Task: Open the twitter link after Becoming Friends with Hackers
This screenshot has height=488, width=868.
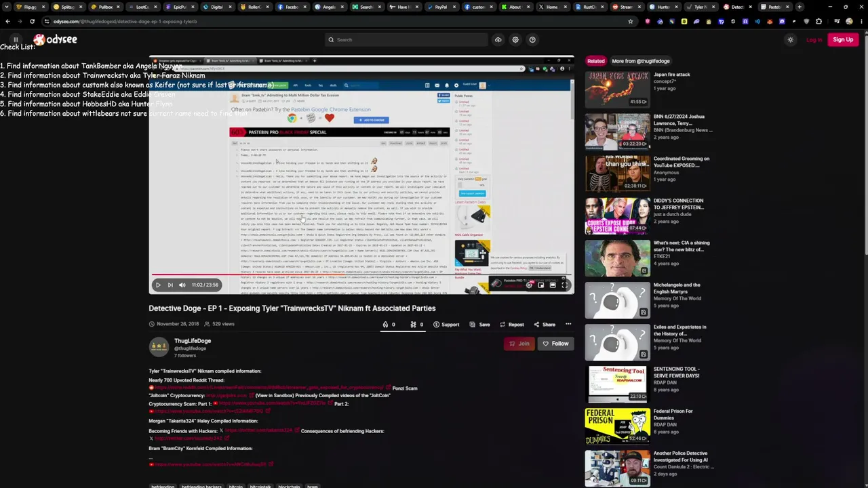Action: [x=258, y=431]
